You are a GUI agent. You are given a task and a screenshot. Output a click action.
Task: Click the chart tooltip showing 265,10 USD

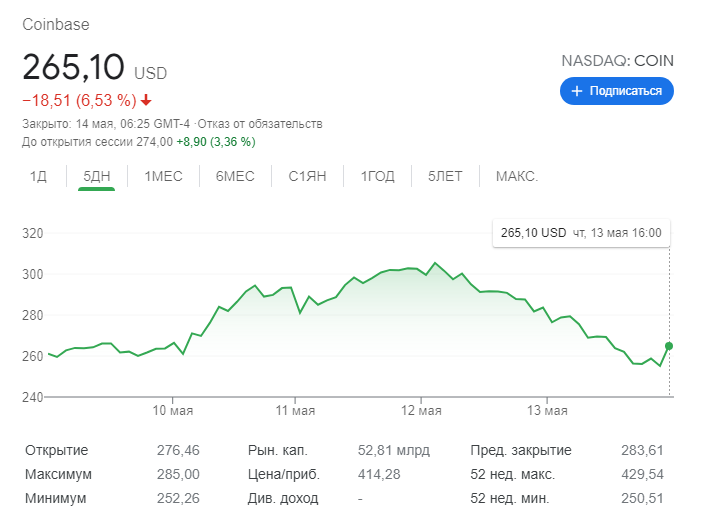[580, 233]
